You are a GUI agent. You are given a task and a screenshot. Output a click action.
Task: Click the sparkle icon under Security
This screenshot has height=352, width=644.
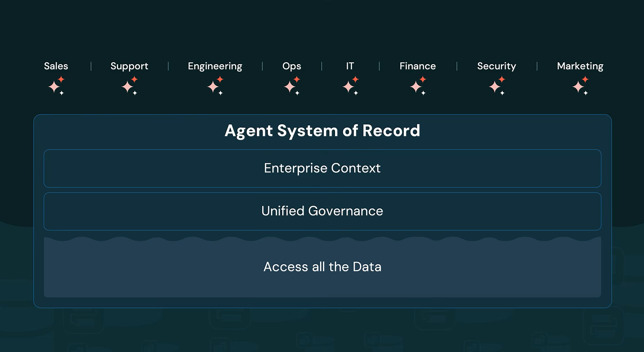click(x=497, y=86)
